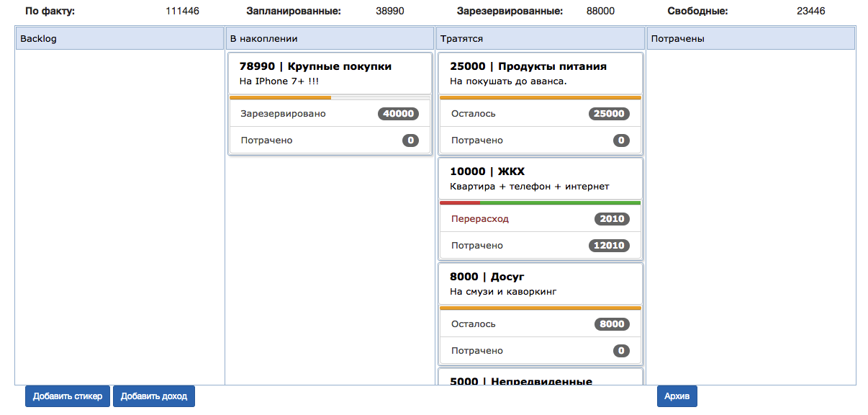Click the 2010 overspend badge
The image size is (868, 415).
[x=612, y=219]
